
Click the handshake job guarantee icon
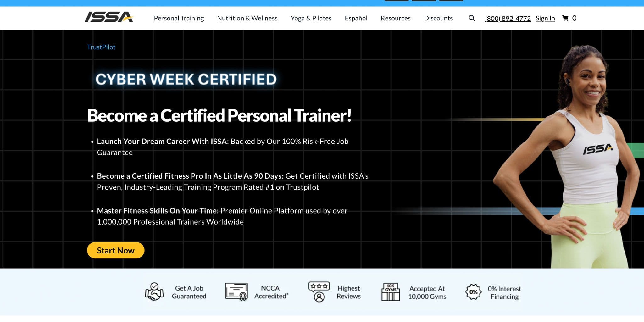(154, 291)
